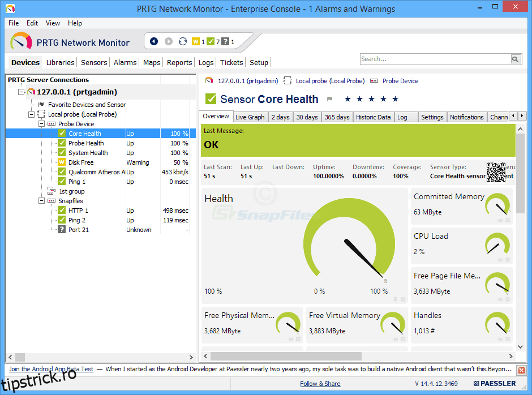Screen dimensions: 532x395
Task: Open the 127.0.0.1 (prtgadmin) breadcrumb link
Action: pos(248,81)
